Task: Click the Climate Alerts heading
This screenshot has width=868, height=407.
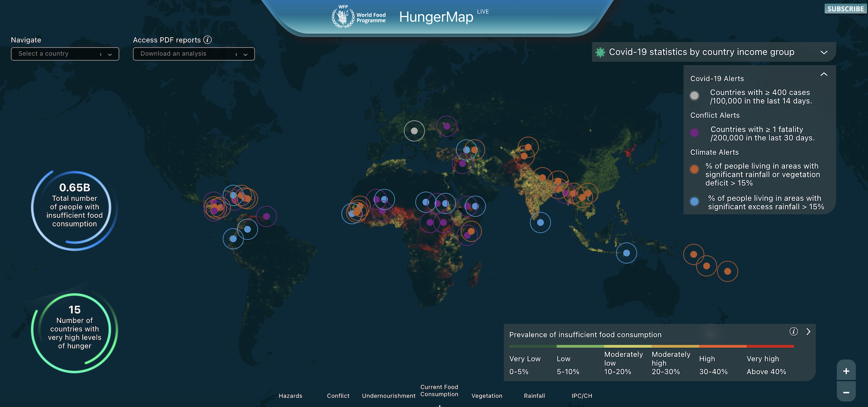Action: 714,152
